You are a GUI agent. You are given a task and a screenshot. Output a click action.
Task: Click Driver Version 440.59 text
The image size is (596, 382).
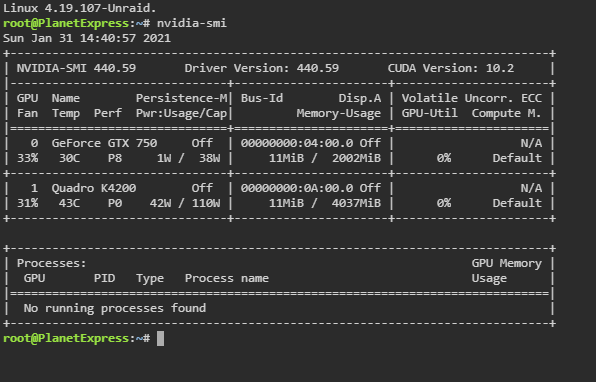click(262, 68)
